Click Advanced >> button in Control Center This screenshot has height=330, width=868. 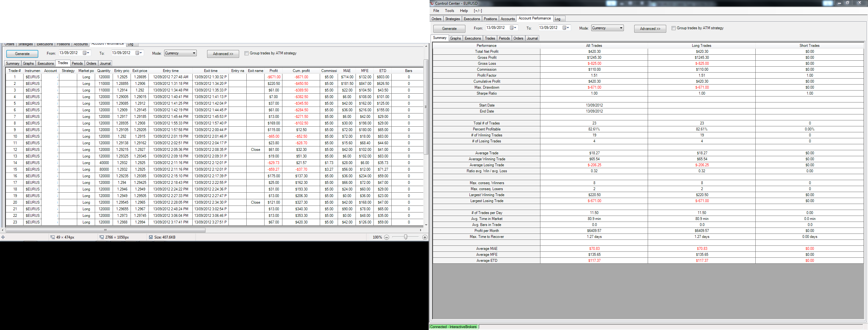pyautogui.click(x=650, y=29)
